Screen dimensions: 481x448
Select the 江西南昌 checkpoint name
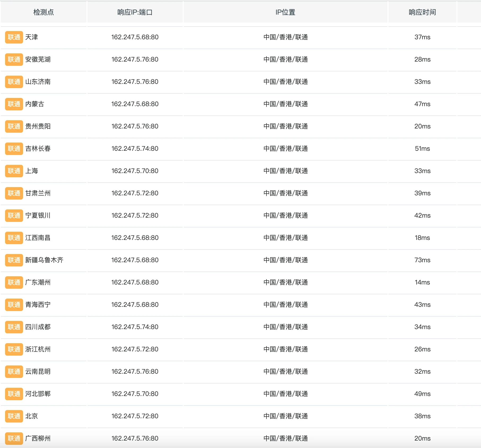tap(38, 238)
